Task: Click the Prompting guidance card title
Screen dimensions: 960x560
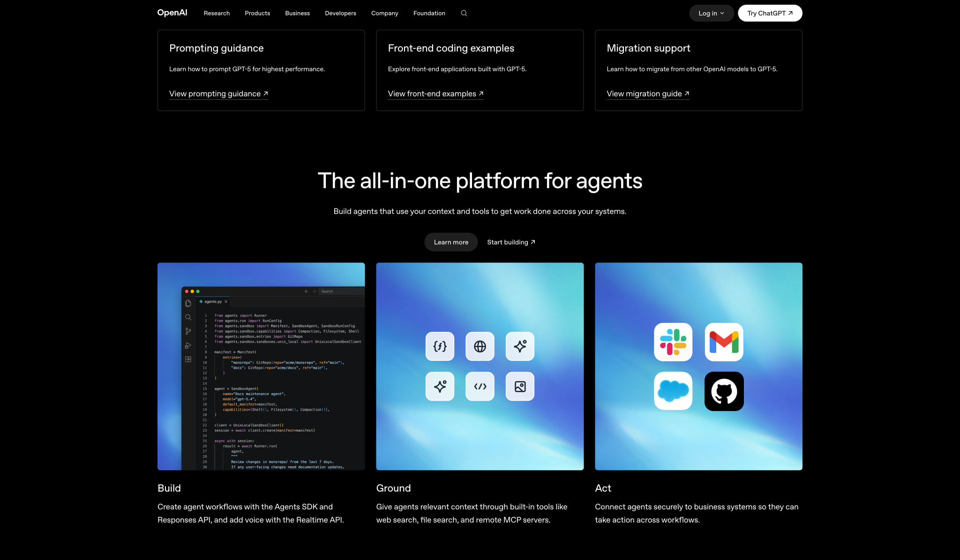Action: coord(216,48)
